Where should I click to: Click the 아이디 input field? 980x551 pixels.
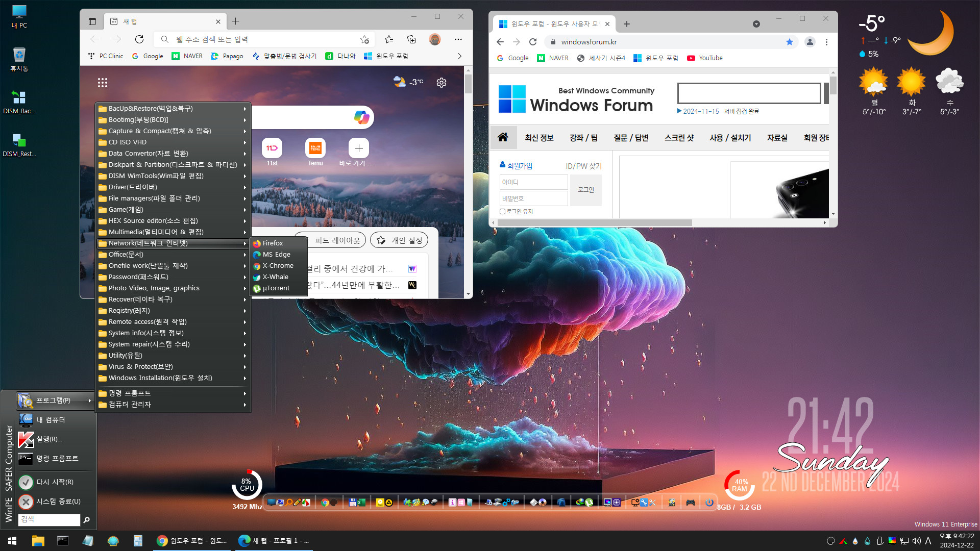pyautogui.click(x=533, y=182)
